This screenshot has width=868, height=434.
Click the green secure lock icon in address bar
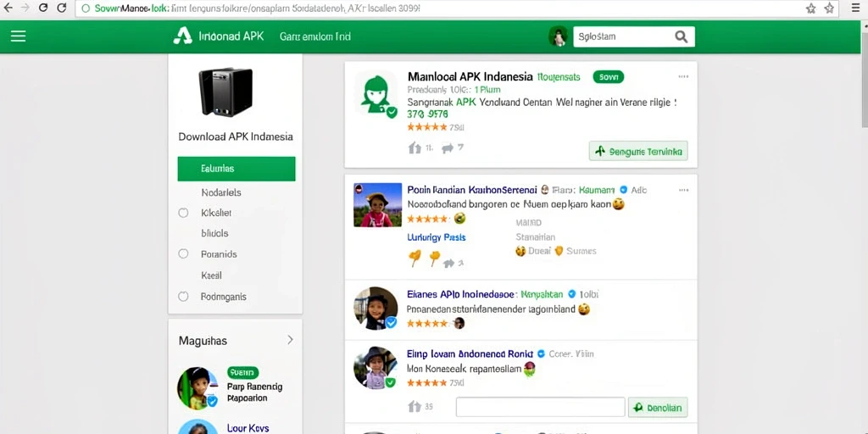pos(86,8)
